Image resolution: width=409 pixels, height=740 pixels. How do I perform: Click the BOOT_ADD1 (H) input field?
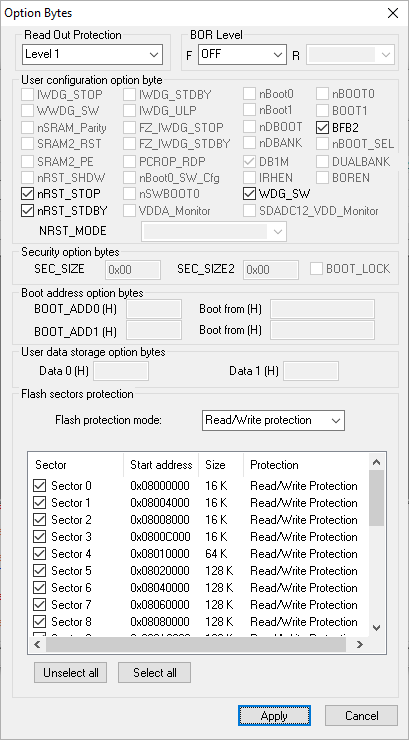pos(154,330)
